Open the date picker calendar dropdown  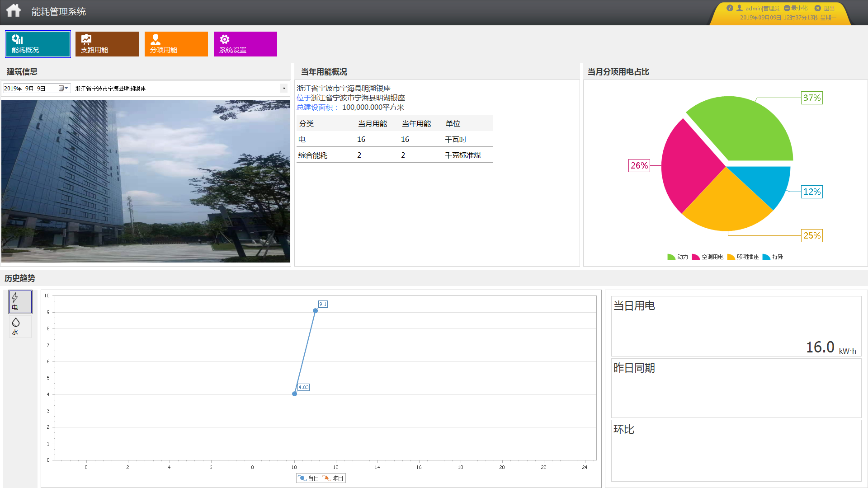click(x=63, y=89)
